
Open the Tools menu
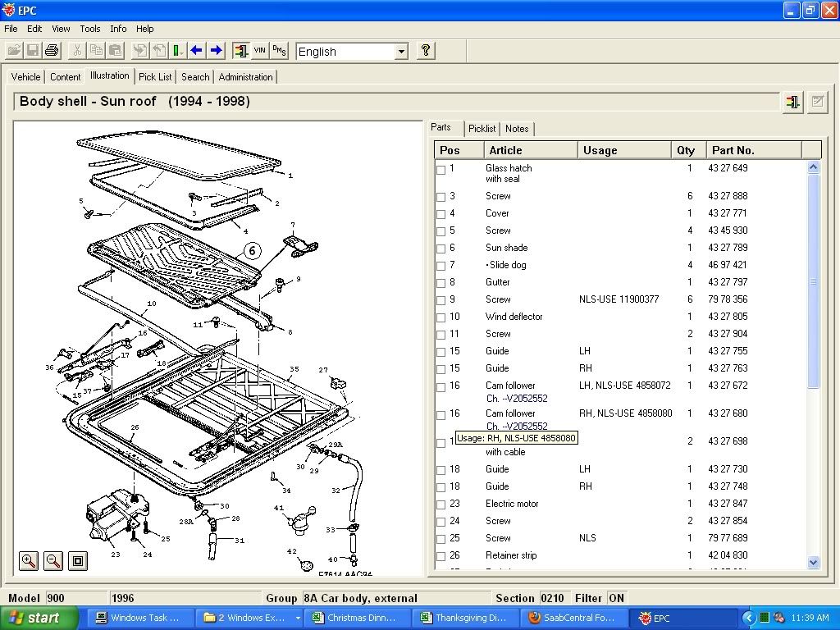point(90,29)
